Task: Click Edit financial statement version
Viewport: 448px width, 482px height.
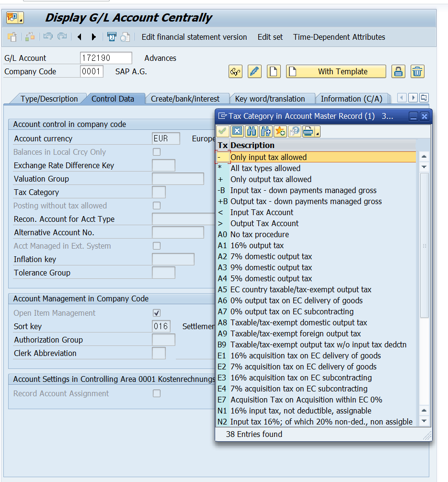Action: 195,37
